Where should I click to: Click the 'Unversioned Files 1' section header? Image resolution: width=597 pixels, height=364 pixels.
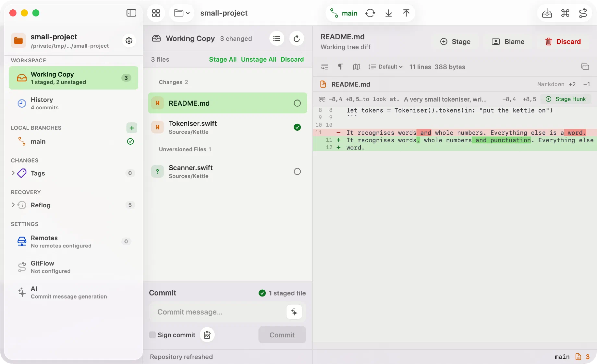click(185, 149)
